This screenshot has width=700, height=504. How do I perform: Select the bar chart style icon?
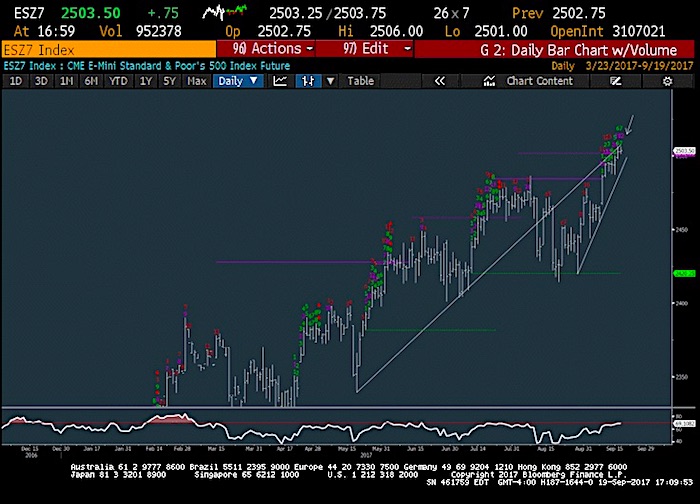click(x=308, y=81)
